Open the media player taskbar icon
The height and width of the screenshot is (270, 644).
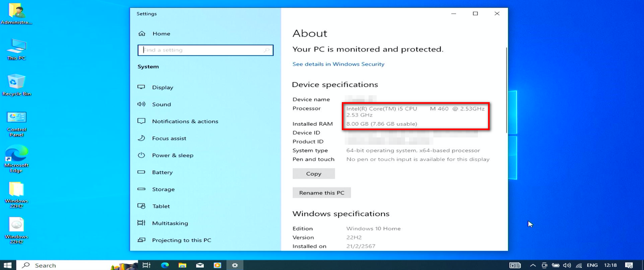pyautogui.click(x=218, y=265)
